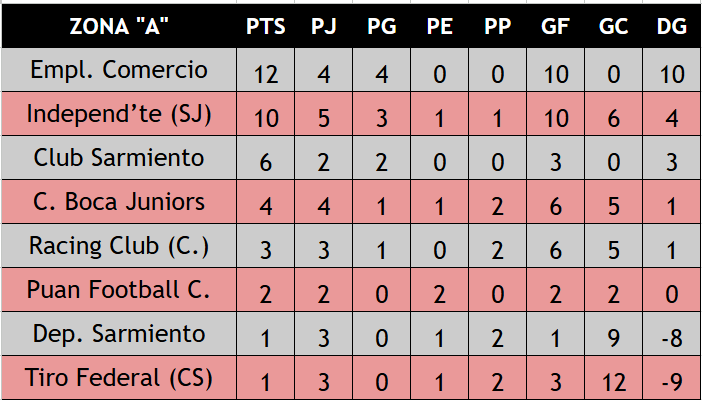Click the Puan Football C. cell
The height and width of the screenshot is (400, 702).
click(119, 290)
